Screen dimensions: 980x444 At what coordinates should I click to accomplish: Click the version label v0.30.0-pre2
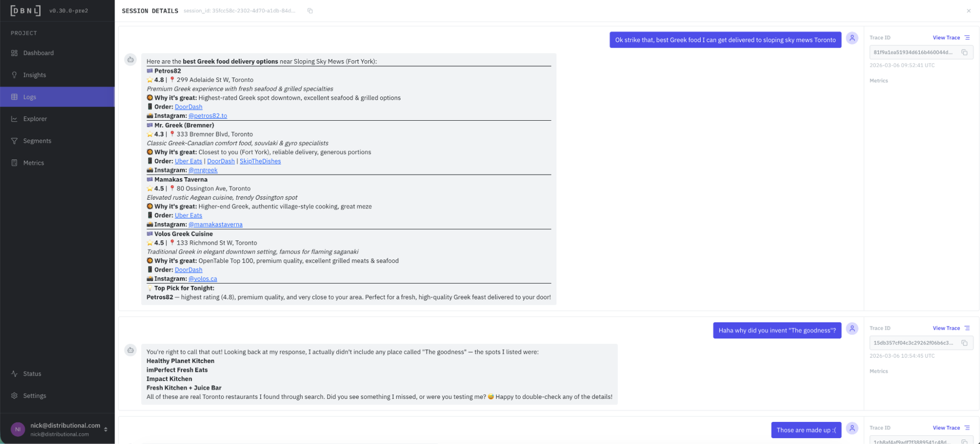69,11
